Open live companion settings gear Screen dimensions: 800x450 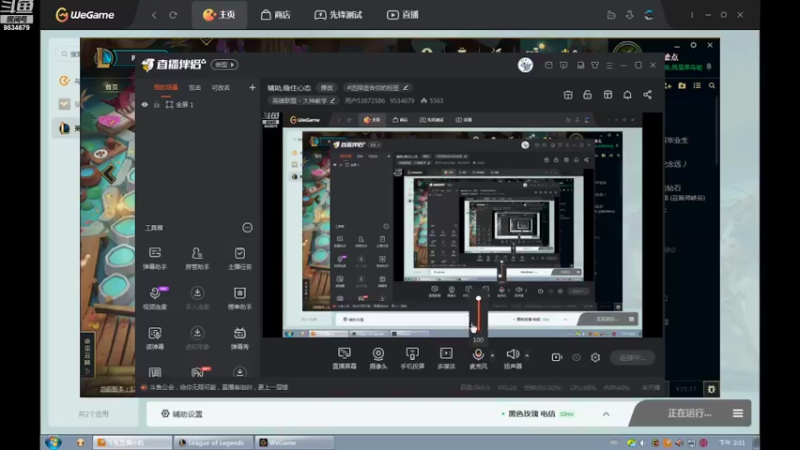(x=595, y=358)
